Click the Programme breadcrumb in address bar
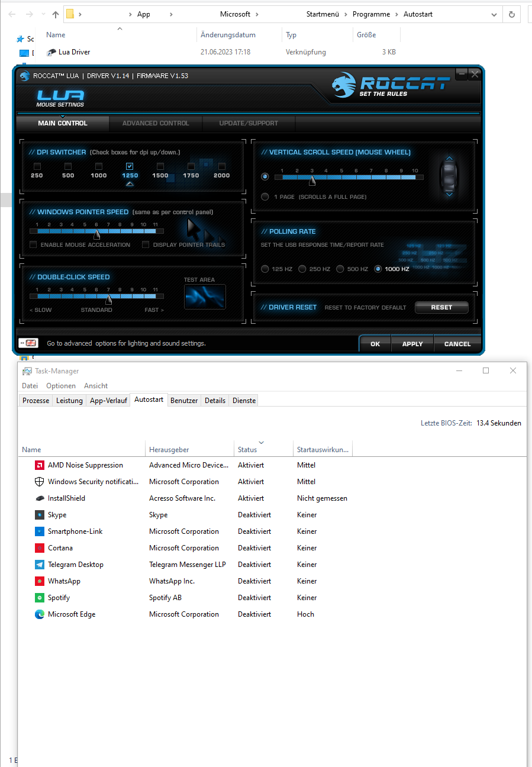532x767 pixels. pyautogui.click(x=371, y=14)
